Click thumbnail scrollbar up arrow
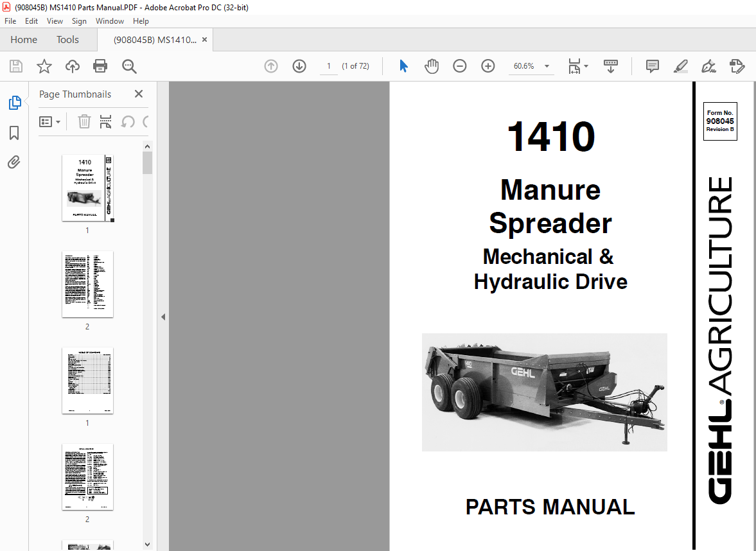This screenshot has height=551, width=756. (148, 146)
